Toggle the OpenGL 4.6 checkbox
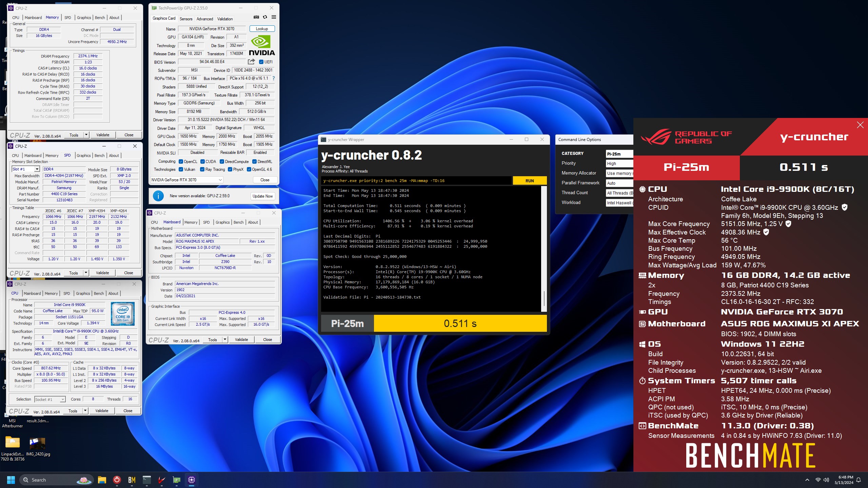Image resolution: width=868 pixels, height=488 pixels. pos(249,169)
